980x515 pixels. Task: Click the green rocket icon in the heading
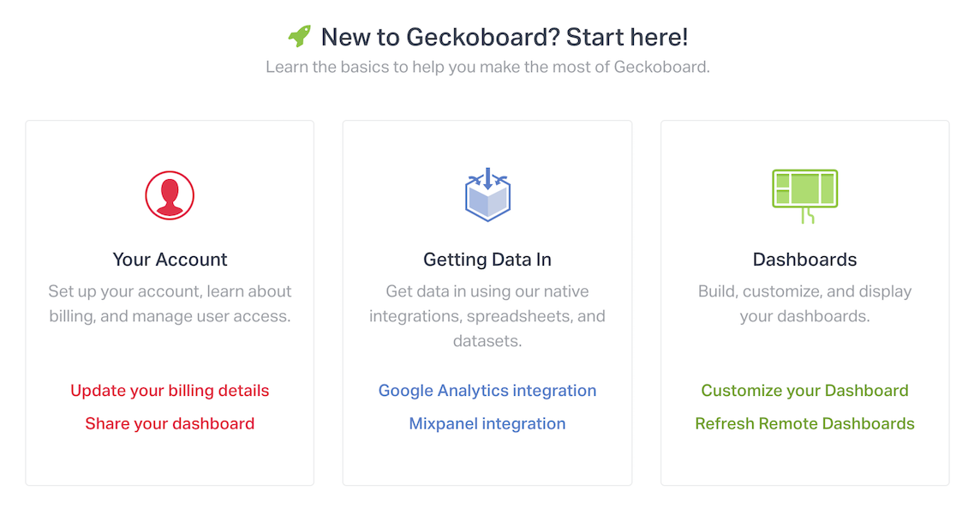tap(299, 36)
